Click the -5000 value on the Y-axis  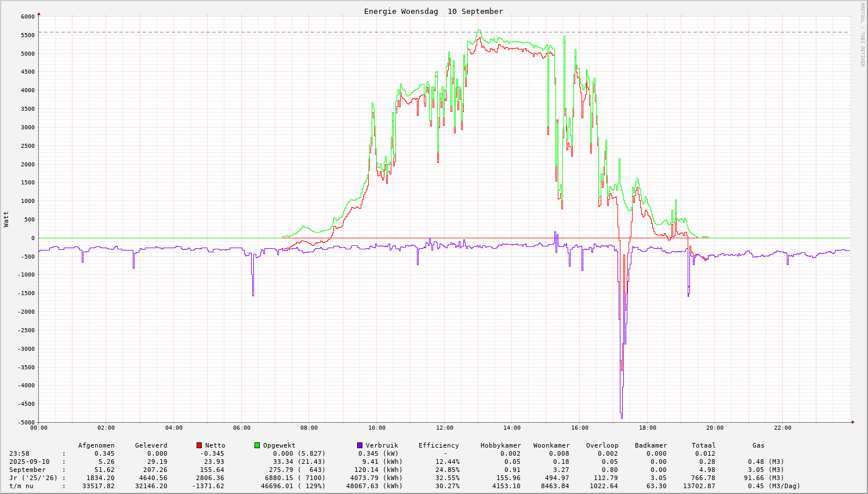(x=26, y=423)
